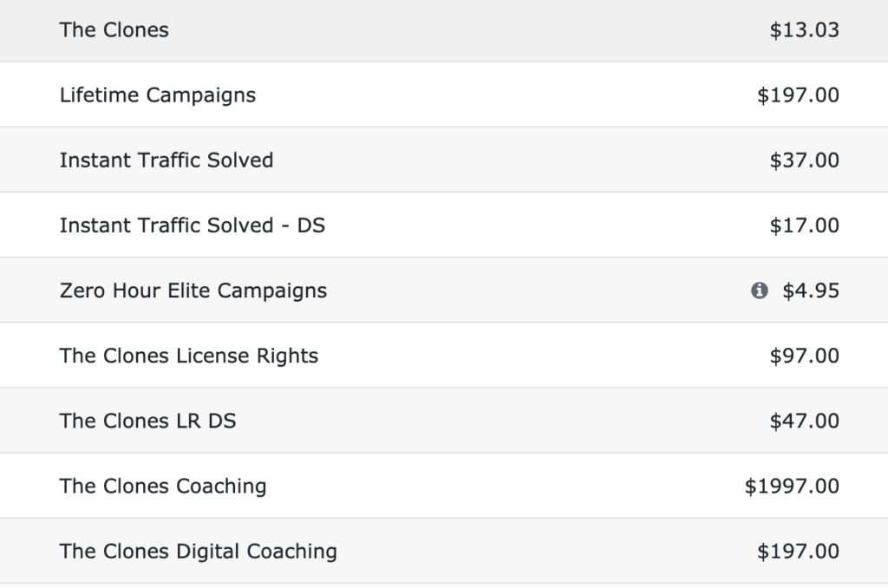Click empty area of Zero Hour row
The width and height of the screenshot is (888, 588).
point(538,291)
